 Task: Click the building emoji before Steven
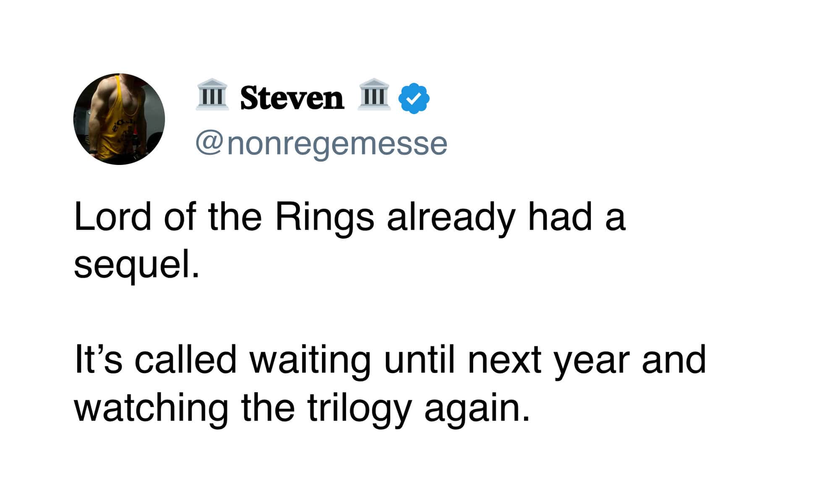(212, 95)
